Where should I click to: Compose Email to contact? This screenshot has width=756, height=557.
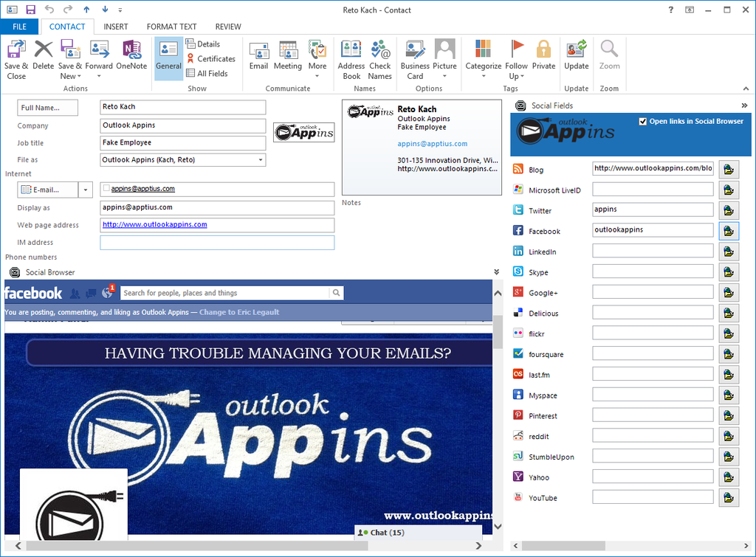(258, 55)
